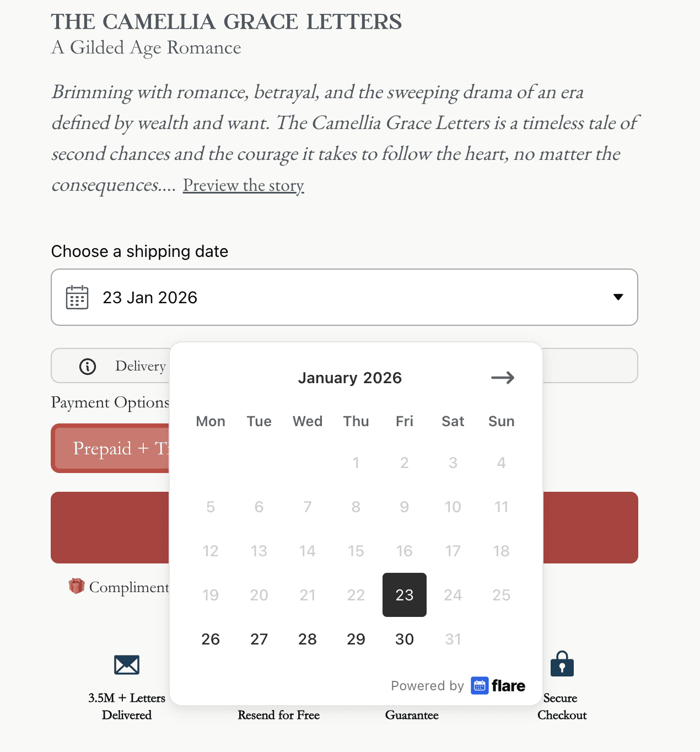Screen dimensions: 700x752
Task: Click the Mon weekday column header
Action: tap(210, 421)
